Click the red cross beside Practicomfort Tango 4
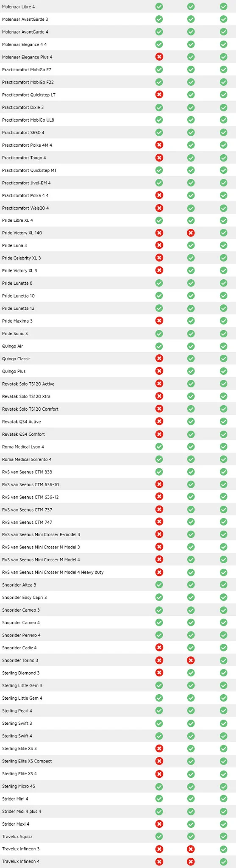This screenshot has height=868, width=236. click(x=159, y=158)
